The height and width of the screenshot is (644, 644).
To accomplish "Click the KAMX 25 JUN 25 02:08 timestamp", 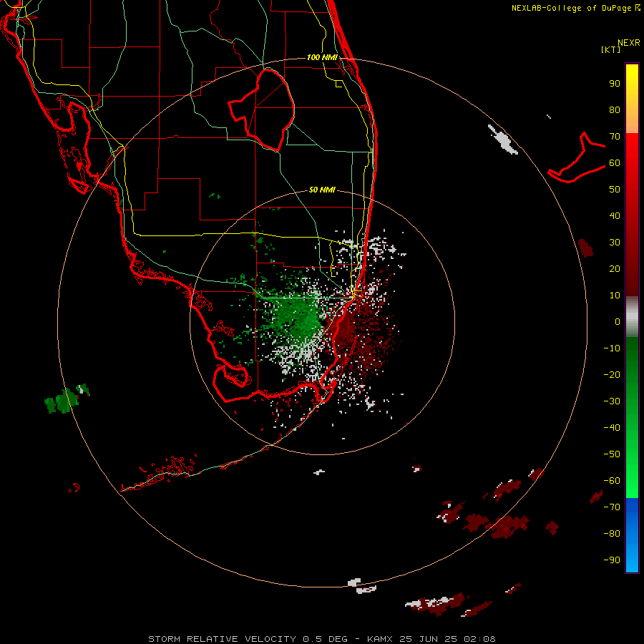I will [431, 639].
